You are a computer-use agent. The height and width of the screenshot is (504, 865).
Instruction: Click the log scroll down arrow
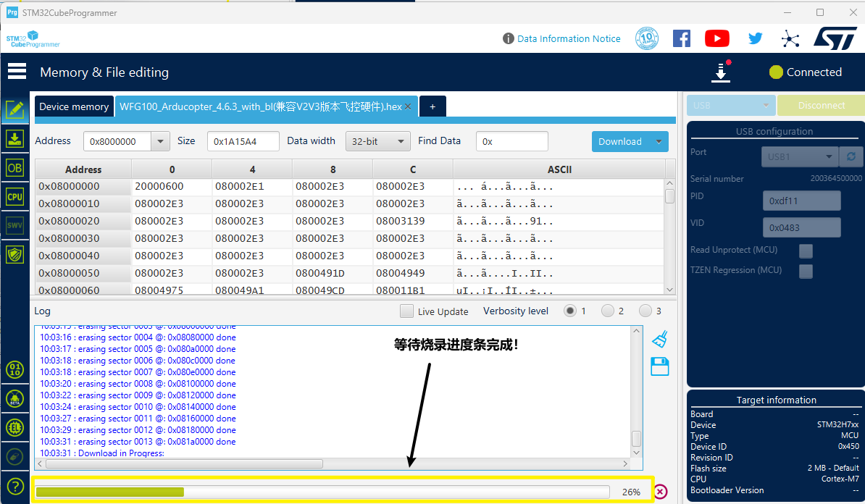636,453
